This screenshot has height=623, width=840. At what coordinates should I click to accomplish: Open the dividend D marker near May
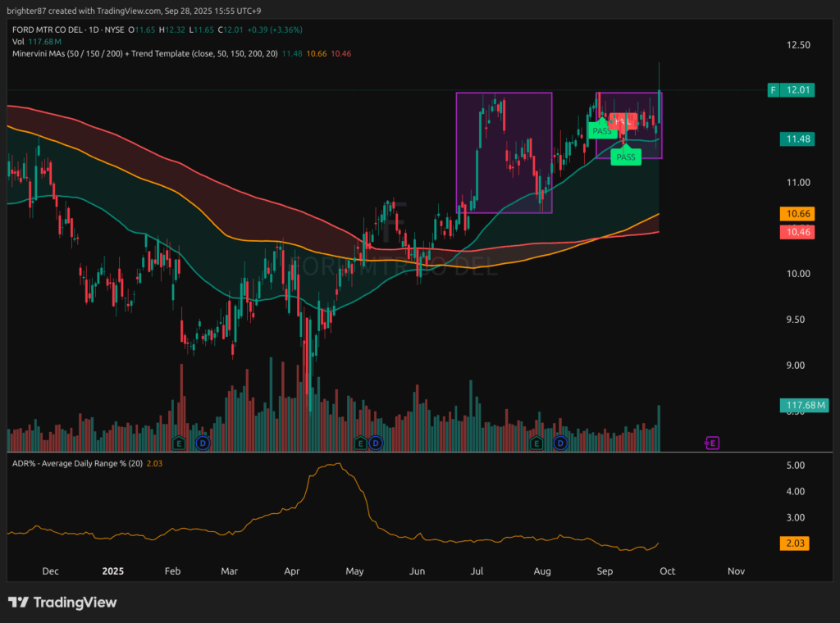pyautogui.click(x=376, y=443)
